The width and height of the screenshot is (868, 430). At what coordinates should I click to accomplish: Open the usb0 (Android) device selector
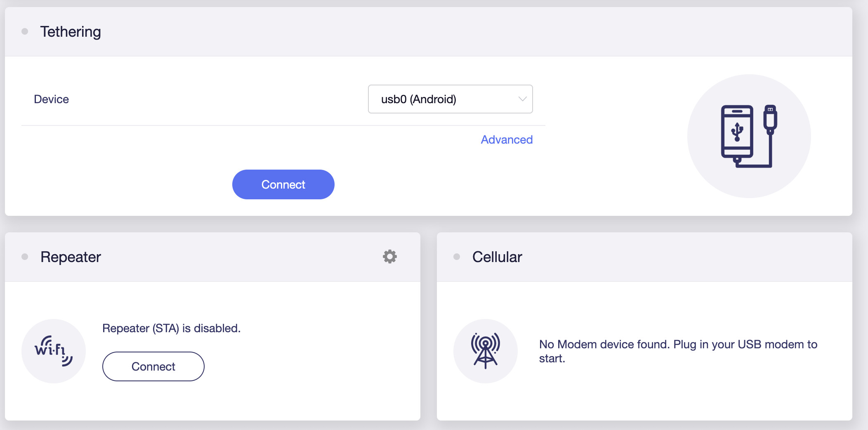coord(450,99)
